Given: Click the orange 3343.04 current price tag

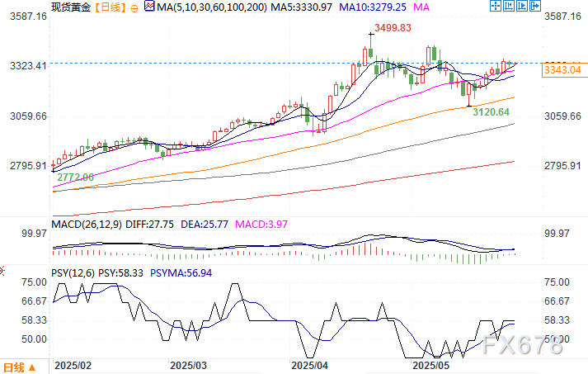Looking at the screenshot, I should tap(563, 70).
